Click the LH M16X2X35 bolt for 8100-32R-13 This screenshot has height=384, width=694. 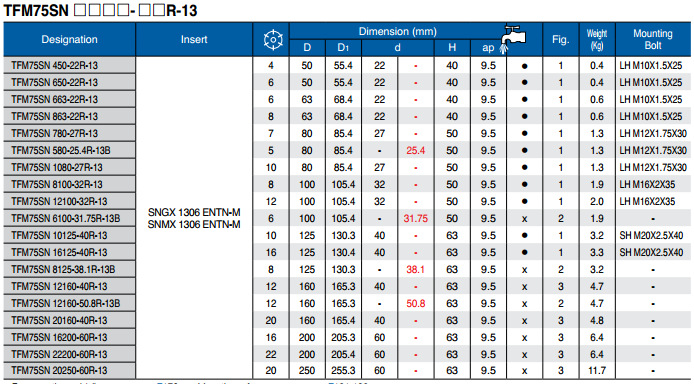[647, 184]
